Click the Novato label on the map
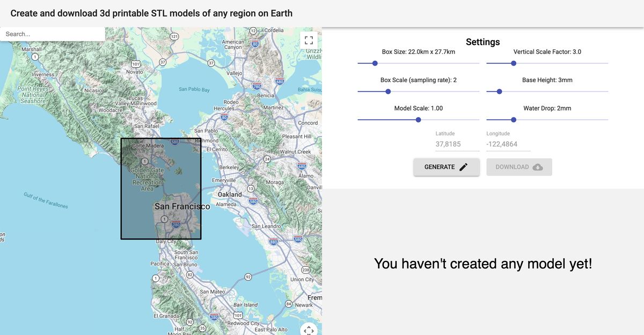644x335 pixels. 134,71
